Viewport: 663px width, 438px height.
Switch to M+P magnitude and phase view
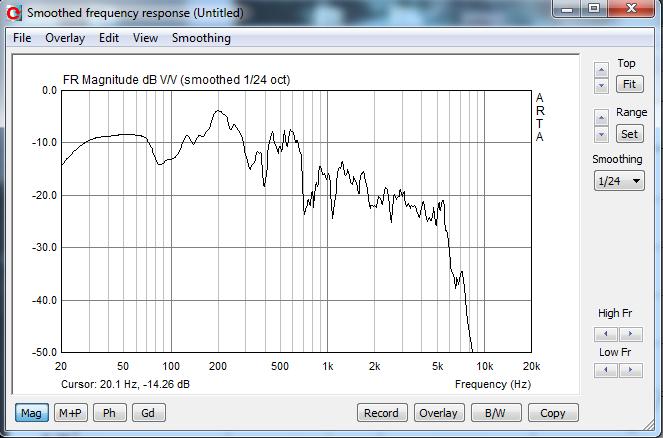click(71, 413)
